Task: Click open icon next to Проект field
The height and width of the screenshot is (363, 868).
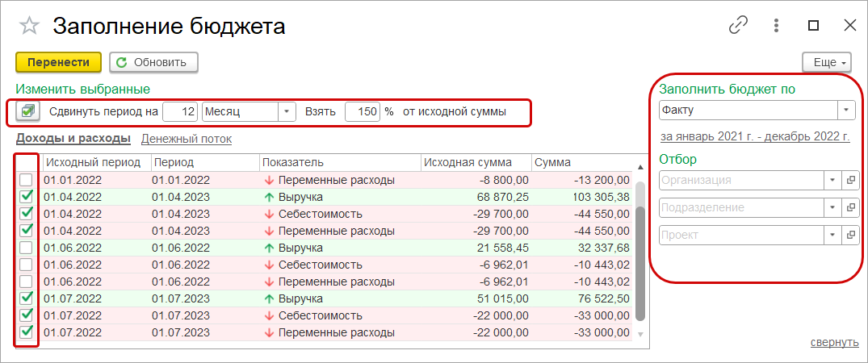Action: tap(849, 235)
